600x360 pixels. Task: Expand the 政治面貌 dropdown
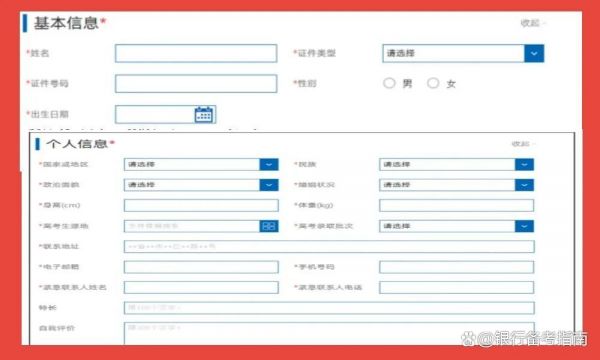point(201,185)
